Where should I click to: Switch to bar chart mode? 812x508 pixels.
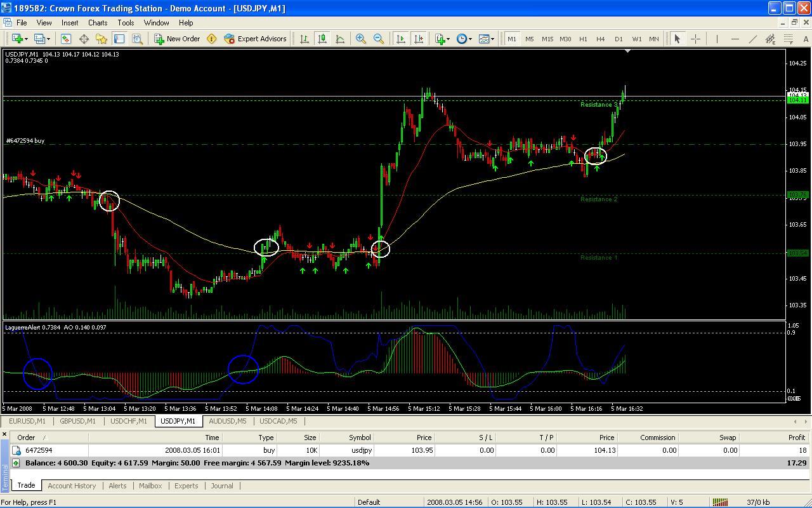[x=304, y=39]
